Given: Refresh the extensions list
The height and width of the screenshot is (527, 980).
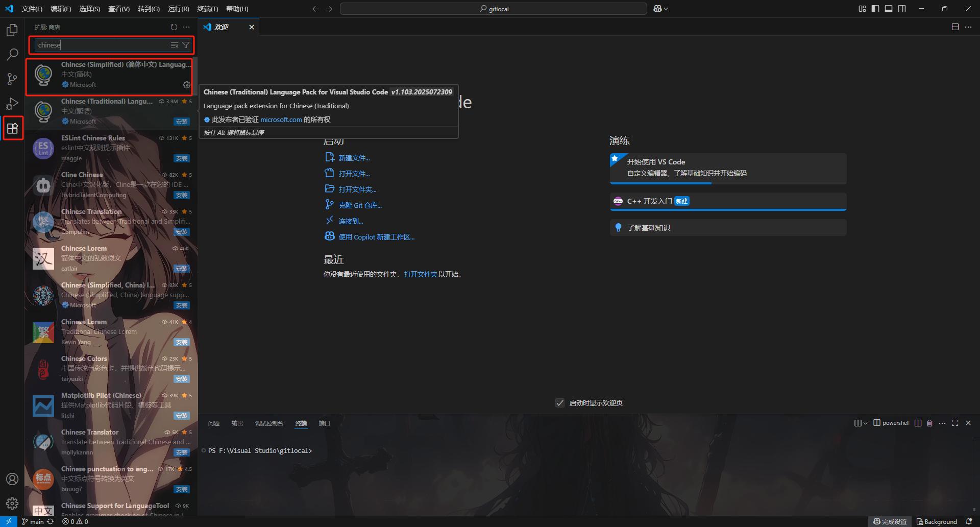Looking at the screenshot, I should point(174,27).
